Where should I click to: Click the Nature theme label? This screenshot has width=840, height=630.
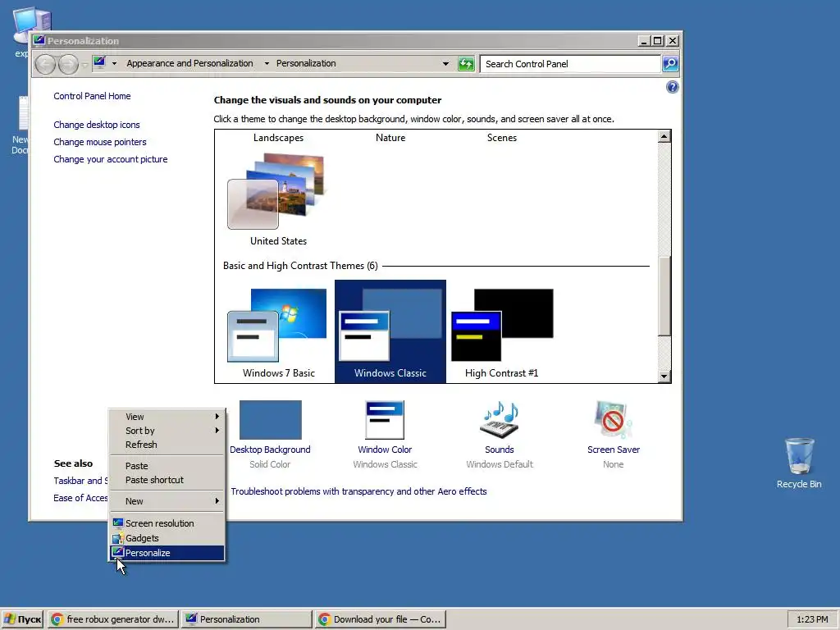[x=390, y=138]
